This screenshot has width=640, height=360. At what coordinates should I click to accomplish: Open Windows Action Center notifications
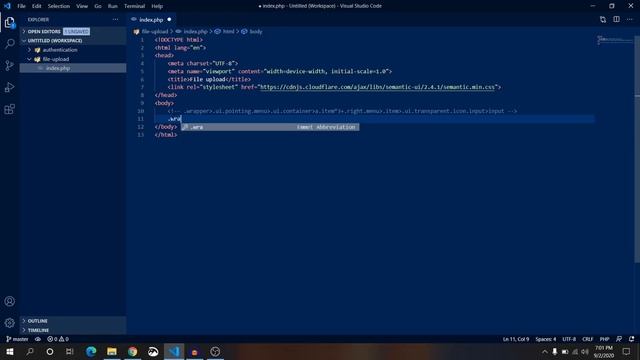626,351
